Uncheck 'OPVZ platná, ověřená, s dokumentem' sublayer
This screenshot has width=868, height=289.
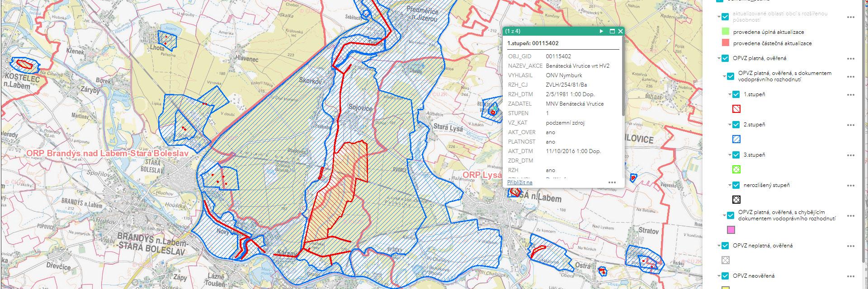pos(731,76)
